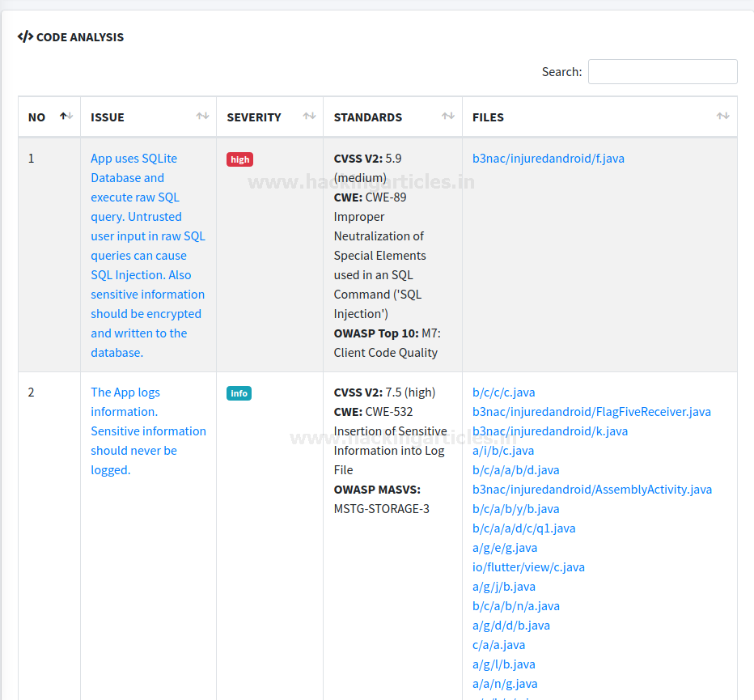754x700 pixels.
Task: Open b/c/a/a/d/c/q1.java file link
Action: coord(523,528)
